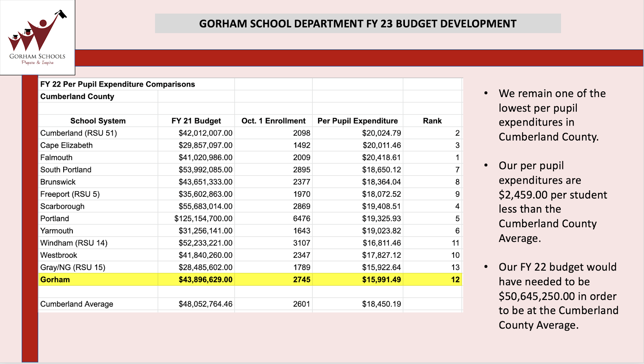Click the 'Oct. 1 Enrollment' column header

[x=273, y=121]
